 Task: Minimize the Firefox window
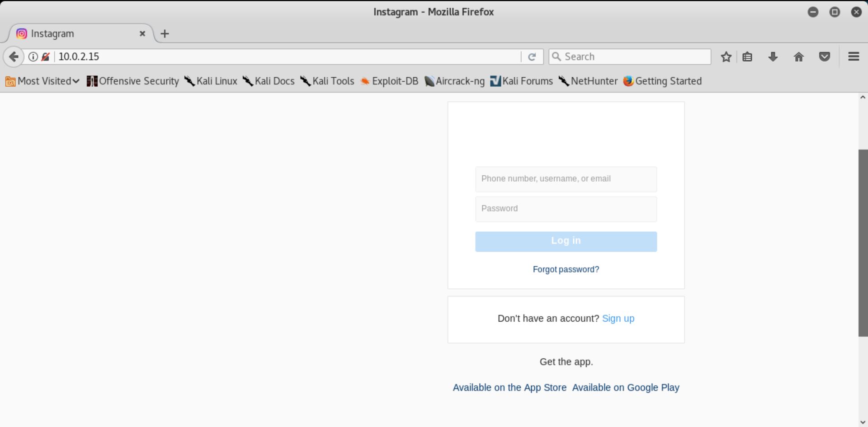pos(813,12)
